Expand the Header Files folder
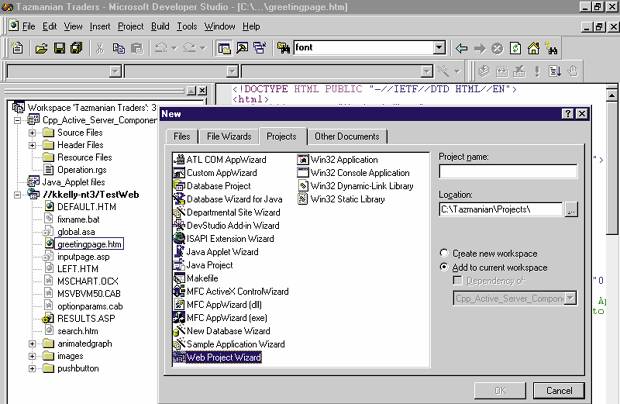Screen dimensions: 620x404 (32, 145)
